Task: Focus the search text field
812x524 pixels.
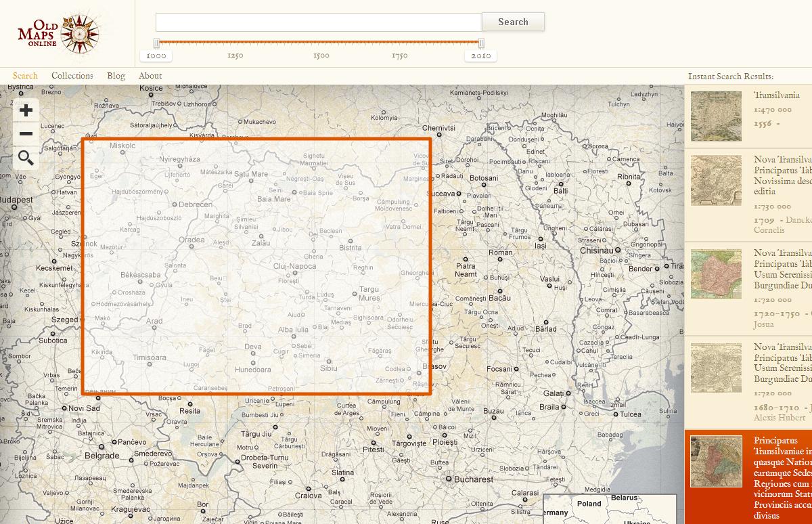Action: pos(318,22)
